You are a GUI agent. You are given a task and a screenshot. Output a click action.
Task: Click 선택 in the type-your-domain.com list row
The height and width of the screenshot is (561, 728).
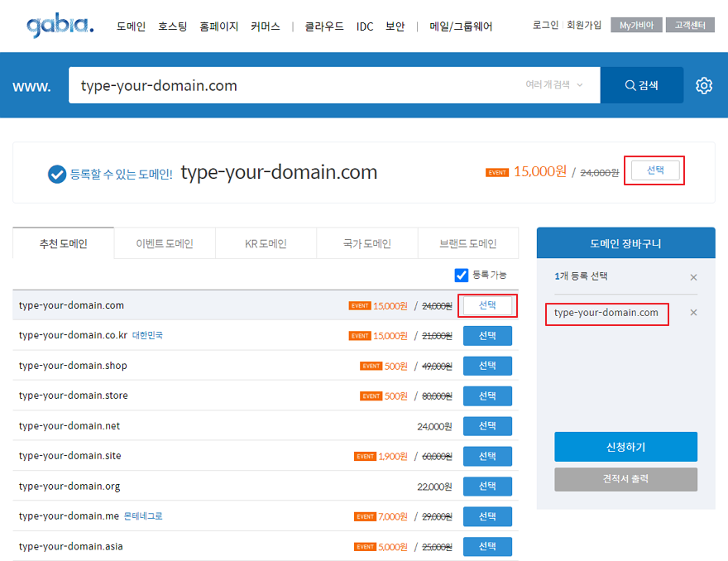click(x=487, y=305)
